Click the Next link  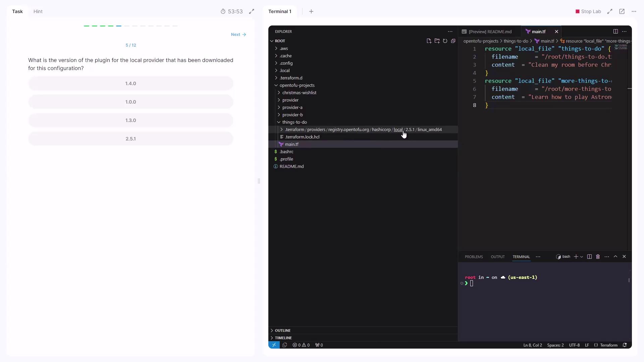pos(238,35)
